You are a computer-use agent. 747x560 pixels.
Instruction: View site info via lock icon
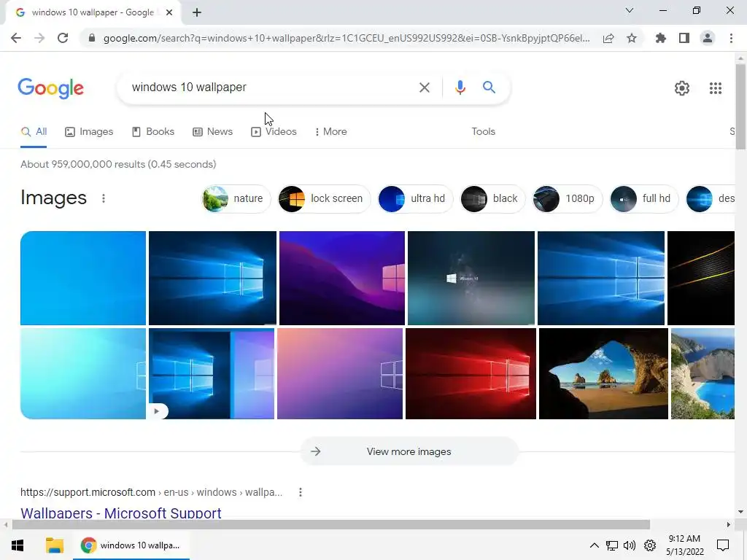(x=92, y=38)
